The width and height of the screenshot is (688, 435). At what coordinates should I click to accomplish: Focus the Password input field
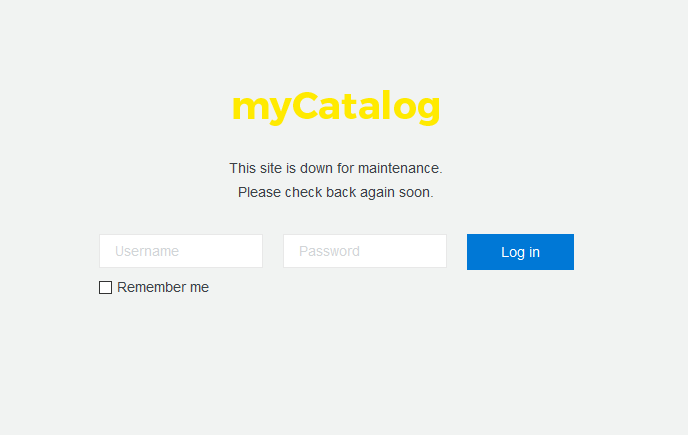[364, 251]
